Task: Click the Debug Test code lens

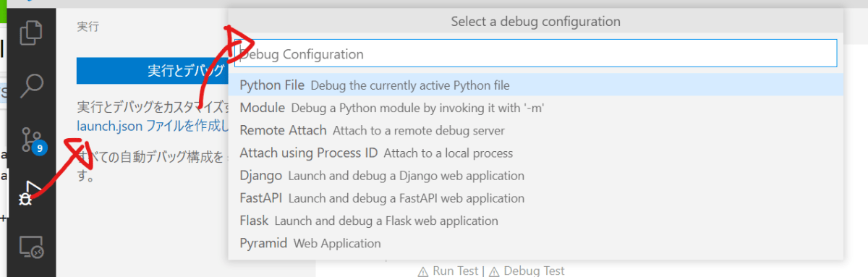Action: 527,270
